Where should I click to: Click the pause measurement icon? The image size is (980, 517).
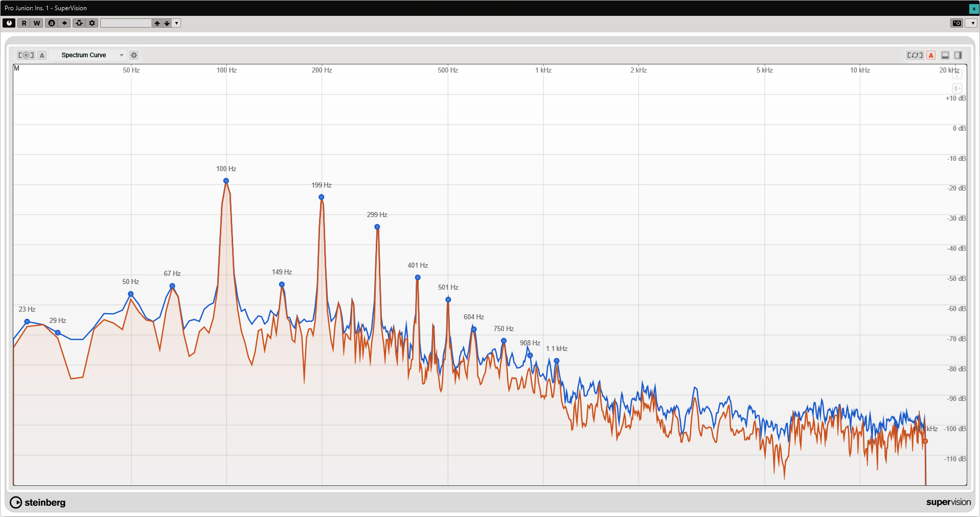pos(26,55)
